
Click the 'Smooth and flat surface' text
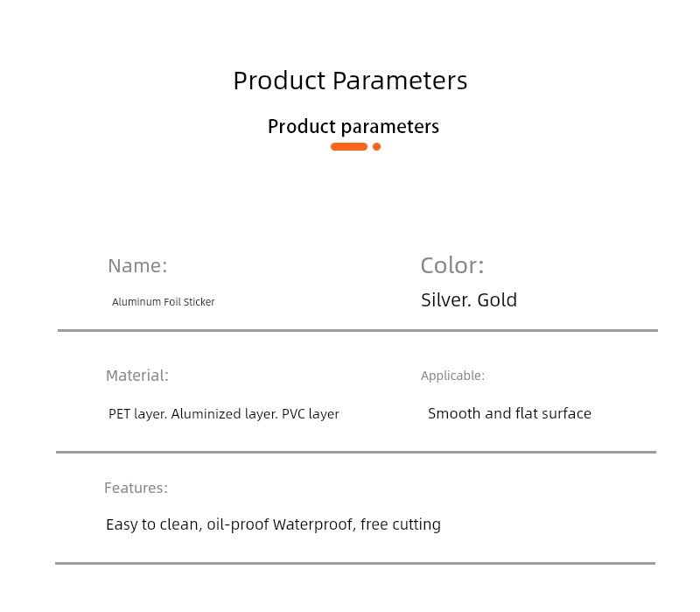509,413
